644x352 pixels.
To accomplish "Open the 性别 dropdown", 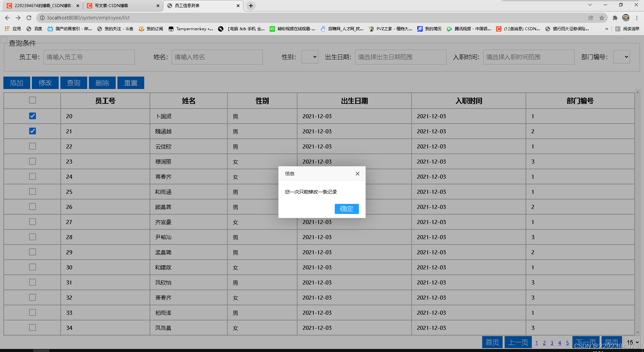I will tap(310, 57).
